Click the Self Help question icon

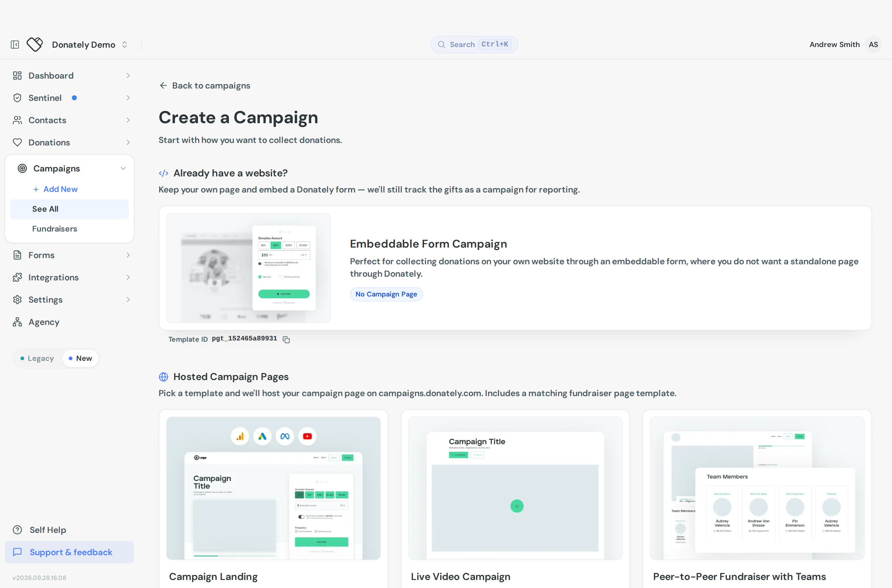[17, 530]
